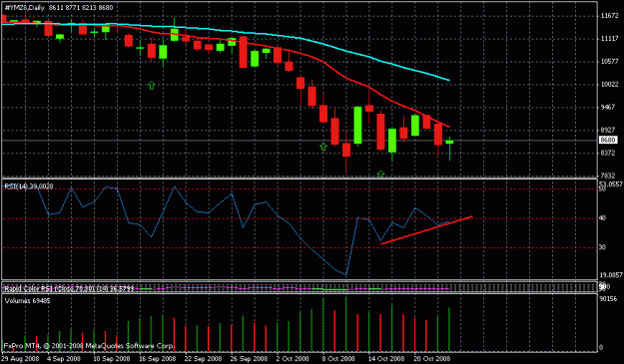Click the 10577 price axis label
The width and height of the screenshot is (624, 364).
pos(609,62)
